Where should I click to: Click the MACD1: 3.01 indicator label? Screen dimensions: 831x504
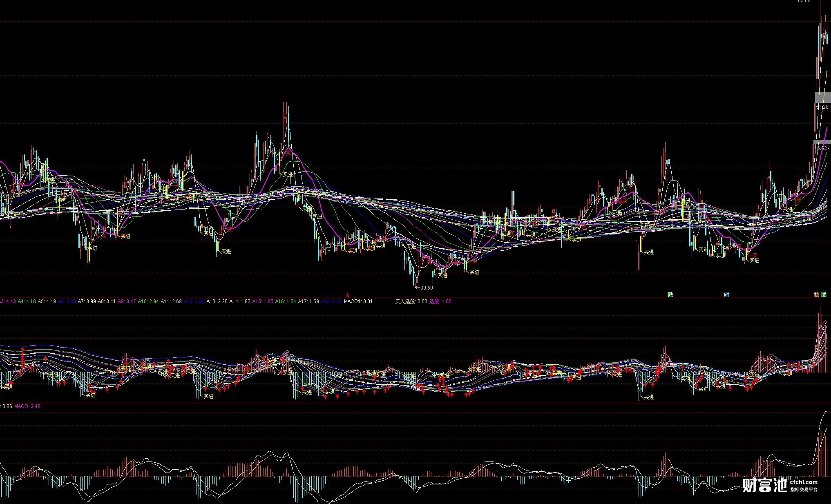click(358, 301)
